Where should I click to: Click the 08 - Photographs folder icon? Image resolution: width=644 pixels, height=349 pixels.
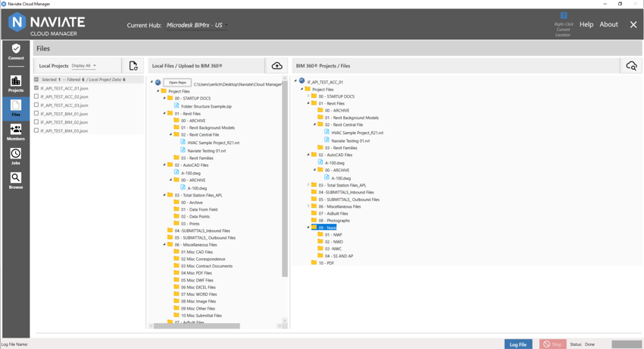click(314, 220)
